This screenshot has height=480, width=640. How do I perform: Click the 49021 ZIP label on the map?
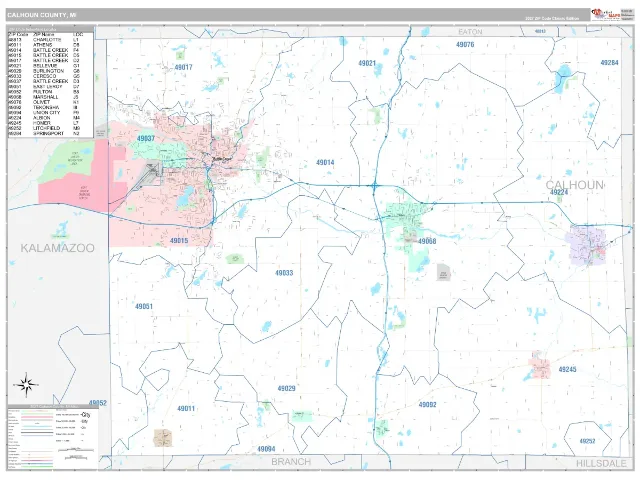pyautogui.click(x=367, y=63)
